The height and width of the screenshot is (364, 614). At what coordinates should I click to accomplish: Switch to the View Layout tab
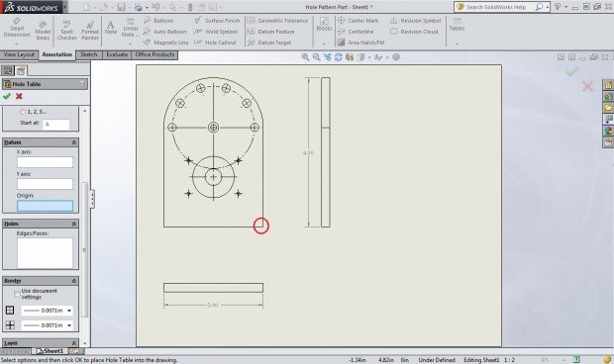coord(19,54)
